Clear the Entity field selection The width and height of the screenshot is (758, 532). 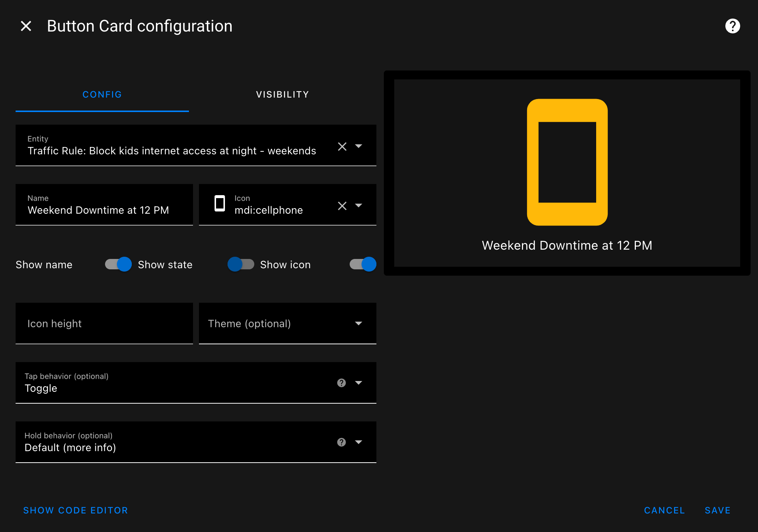pyautogui.click(x=342, y=146)
